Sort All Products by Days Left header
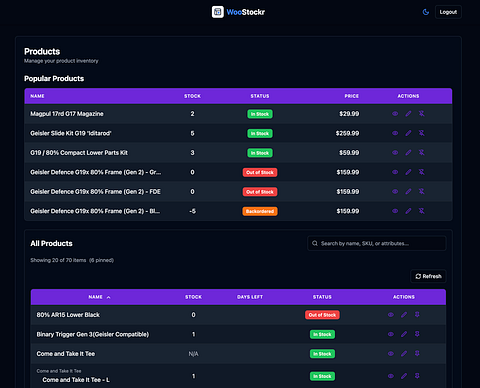480x388 pixels. tap(250, 297)
